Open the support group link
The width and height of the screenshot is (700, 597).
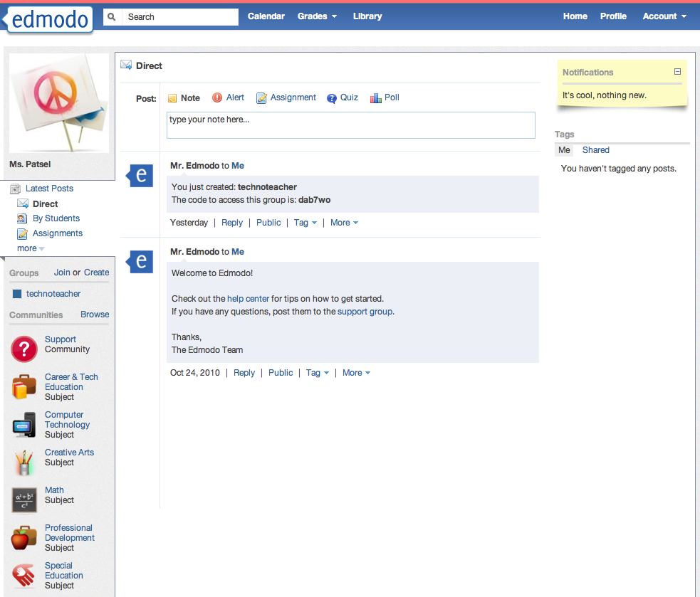tap(365, 312)
